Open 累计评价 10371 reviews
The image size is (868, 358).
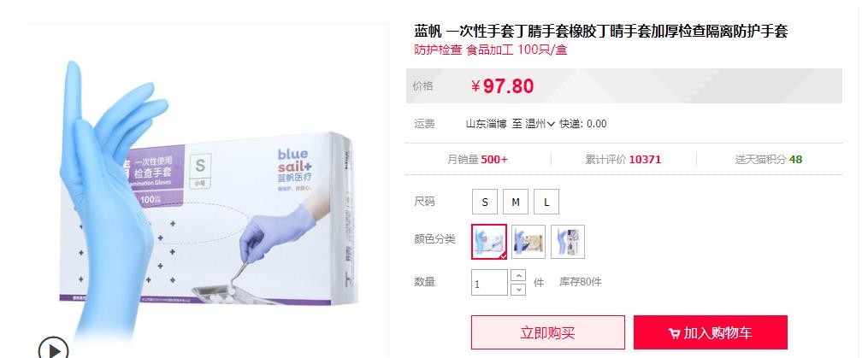[x=623, y=160]
